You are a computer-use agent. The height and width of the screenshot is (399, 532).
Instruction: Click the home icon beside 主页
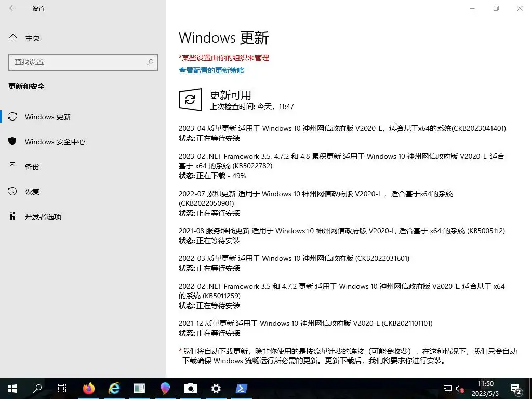(x=13, y=37)
